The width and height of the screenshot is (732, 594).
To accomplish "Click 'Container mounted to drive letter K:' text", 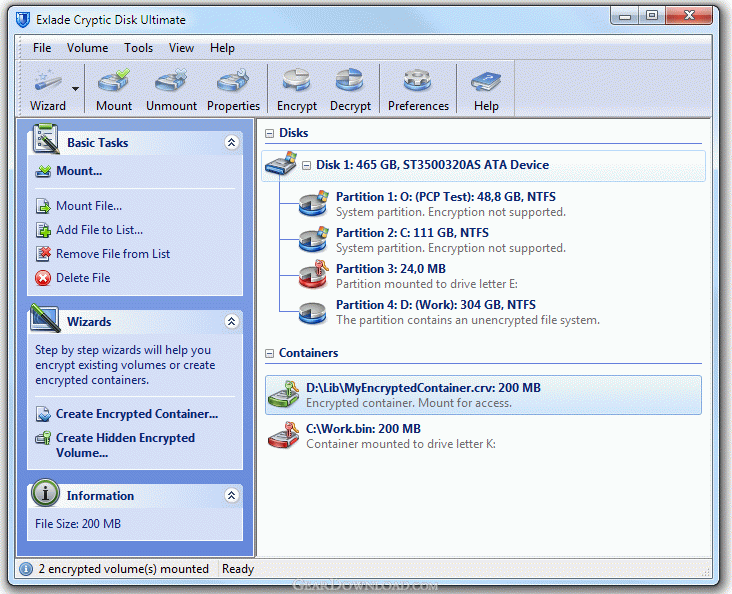I will (x=401, y=444).
